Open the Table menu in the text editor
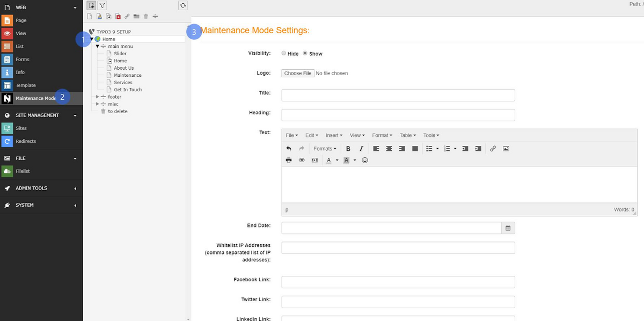 tap(407, 135)
